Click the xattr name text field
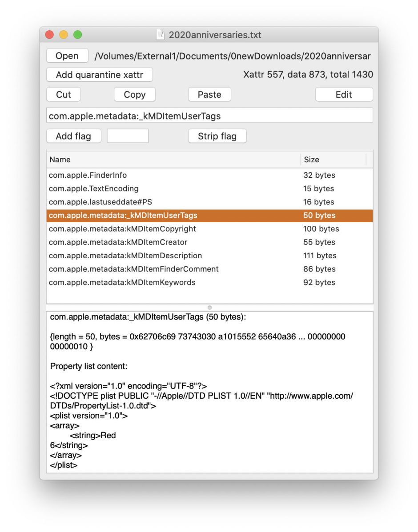 click(209, 116)
